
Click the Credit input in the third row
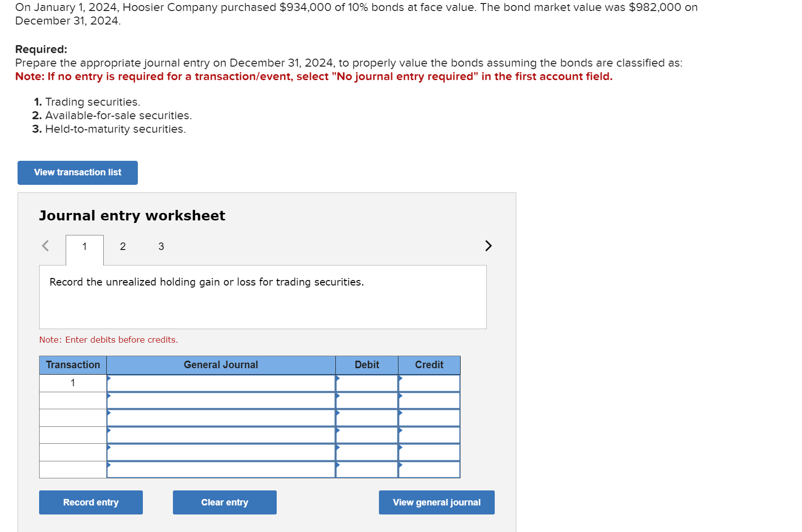click(x=429, y=417)
